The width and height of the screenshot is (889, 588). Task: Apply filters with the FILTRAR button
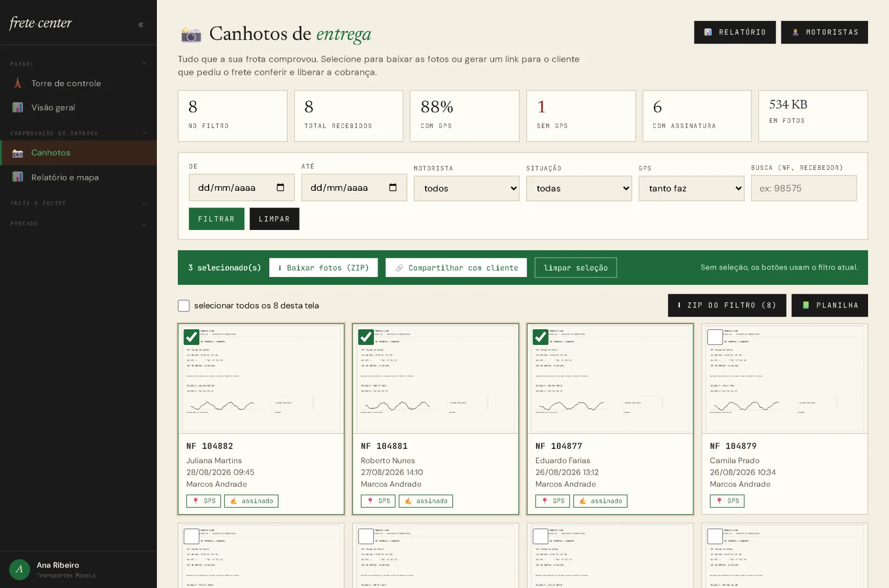click(216, 219)
